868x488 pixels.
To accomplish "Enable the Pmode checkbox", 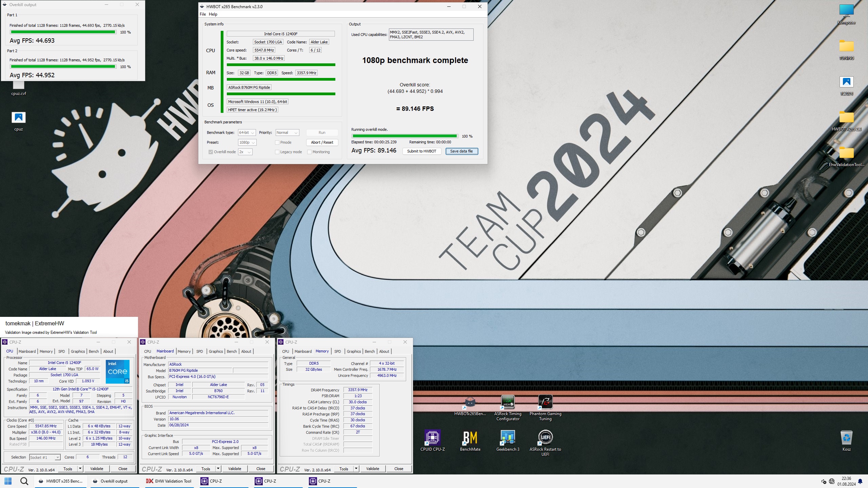I will [277, 142].
